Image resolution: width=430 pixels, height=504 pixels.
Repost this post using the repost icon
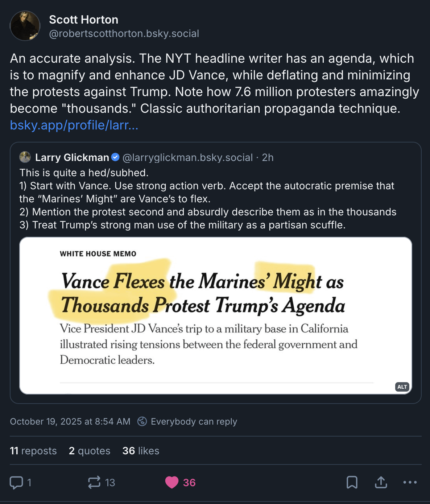tap(94, 483)
